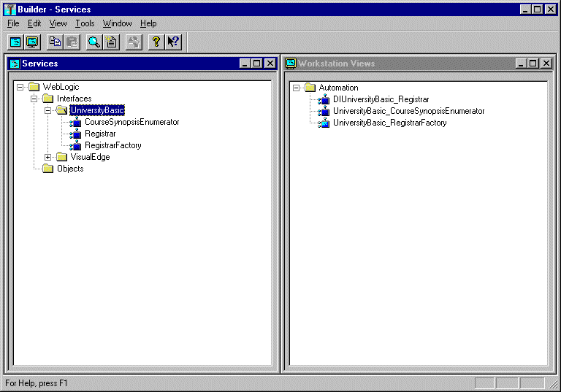
Task: Click the CourseSynopsisEnumerator interface icon
Action: [x=75, y=122]
